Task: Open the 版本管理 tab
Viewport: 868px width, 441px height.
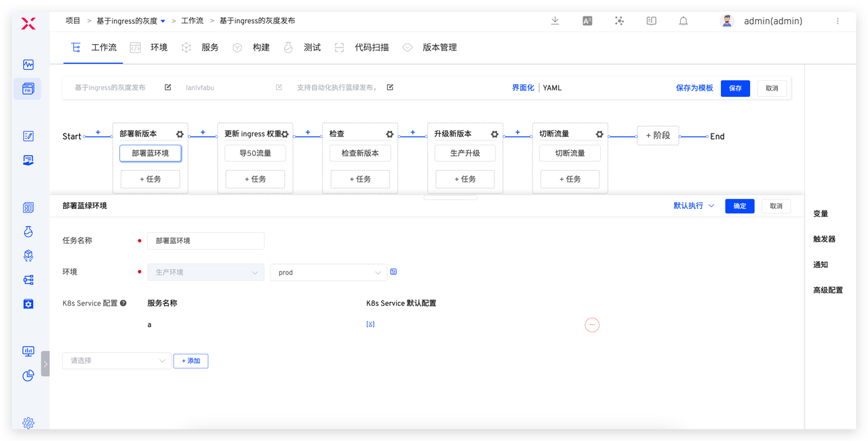Action: point(439,47)
